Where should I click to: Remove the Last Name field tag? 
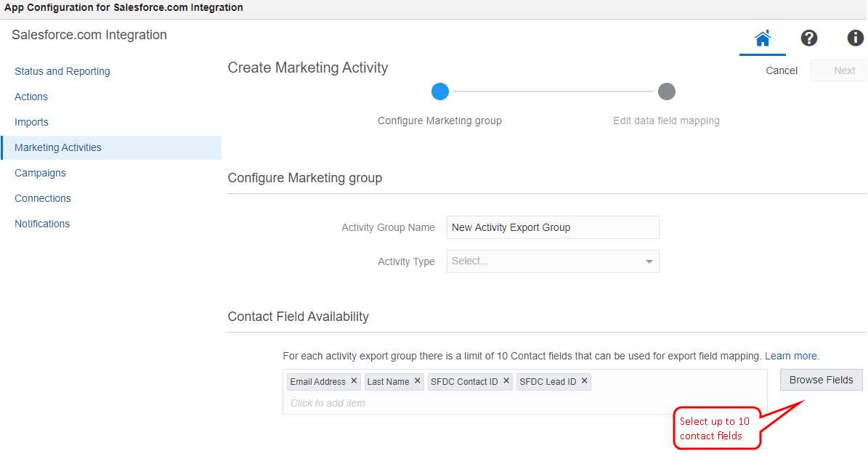pyautogui.click(x=418, y=380)
